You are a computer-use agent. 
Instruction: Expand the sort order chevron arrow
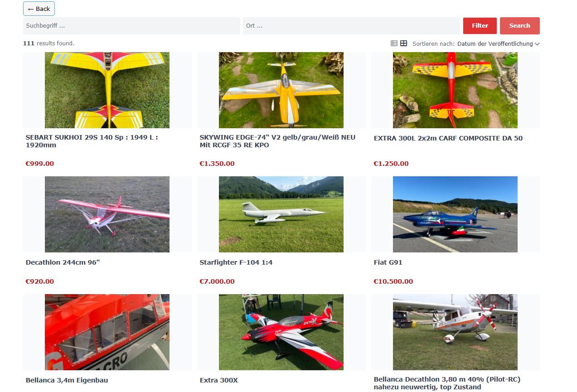pos(537,44)
